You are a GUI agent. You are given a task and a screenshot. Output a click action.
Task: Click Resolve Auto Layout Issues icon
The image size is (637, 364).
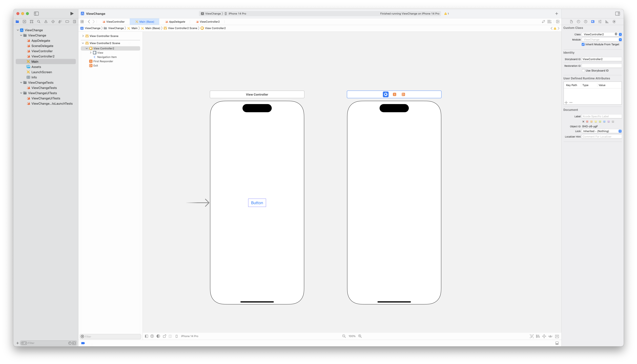550,336
